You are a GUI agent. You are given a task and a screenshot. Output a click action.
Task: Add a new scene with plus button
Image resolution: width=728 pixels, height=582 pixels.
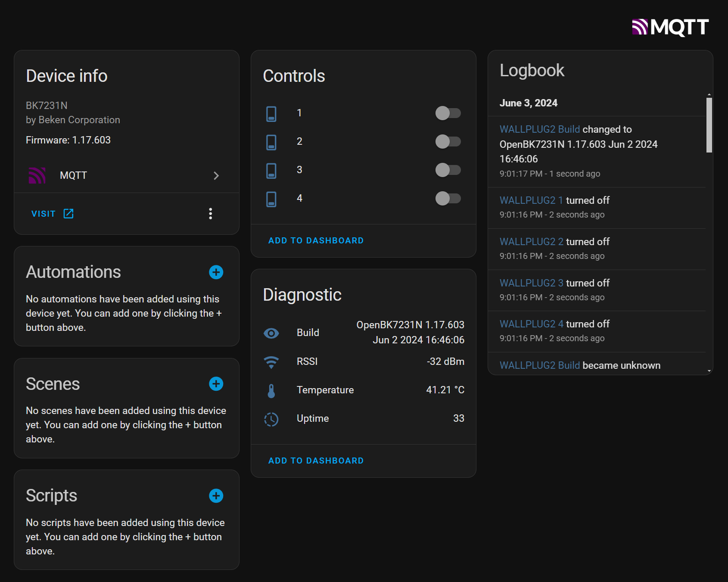[x=216, y=384]
